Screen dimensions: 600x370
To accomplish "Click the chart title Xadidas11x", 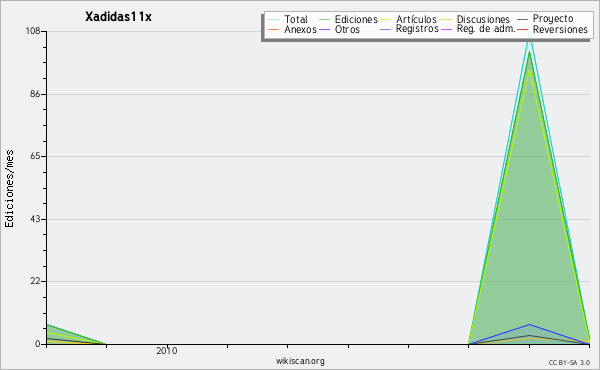I will [118, 17].
